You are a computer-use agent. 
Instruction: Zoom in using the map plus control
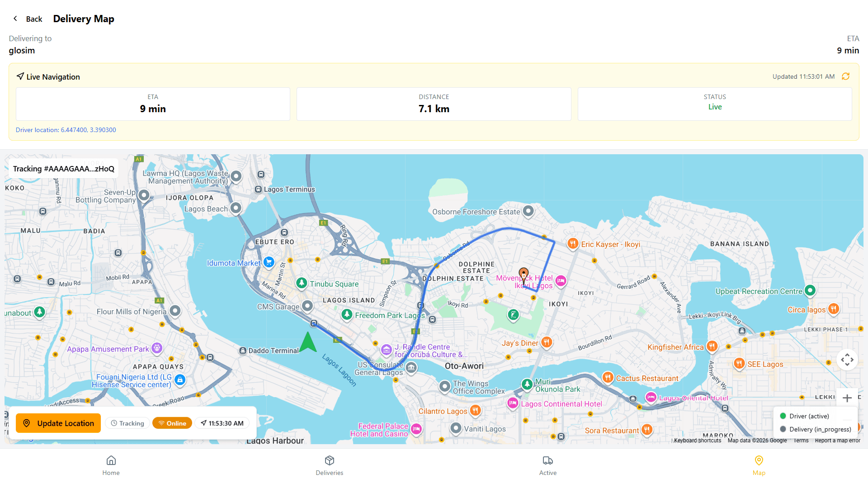847,398
